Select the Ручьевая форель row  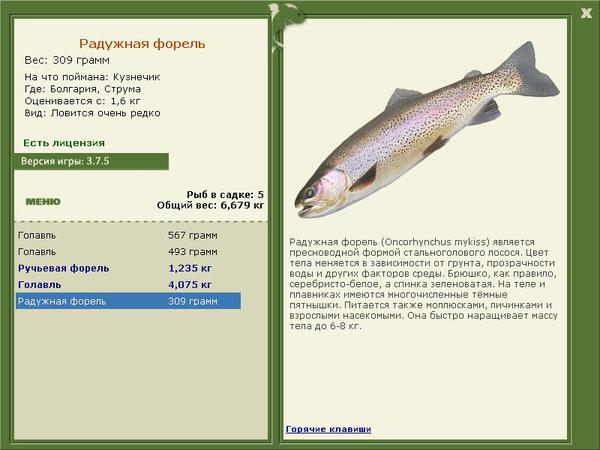click(x=129, y=268)
